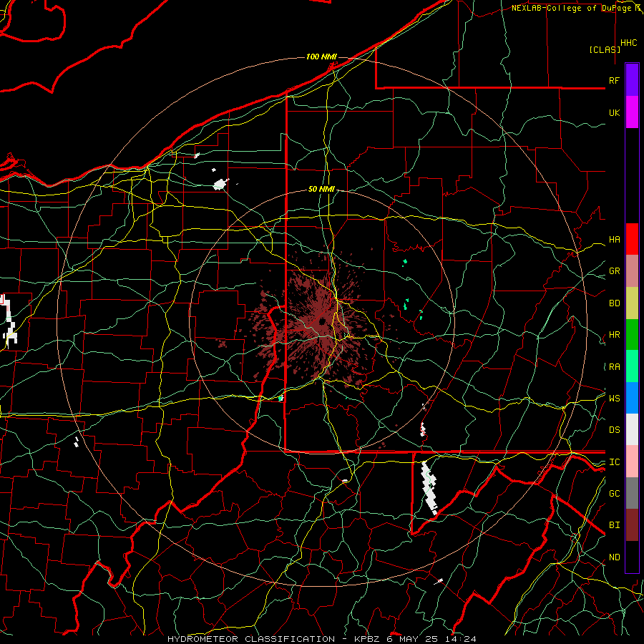
Task: Click the 'GR' legend label
Action: (614, 271)
